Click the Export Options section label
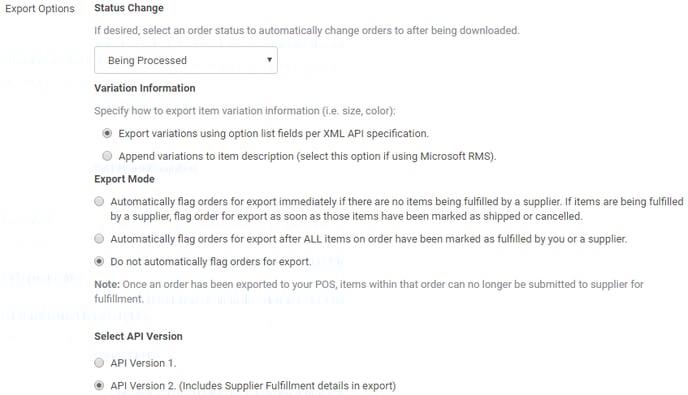 click(x=40, y=9)
